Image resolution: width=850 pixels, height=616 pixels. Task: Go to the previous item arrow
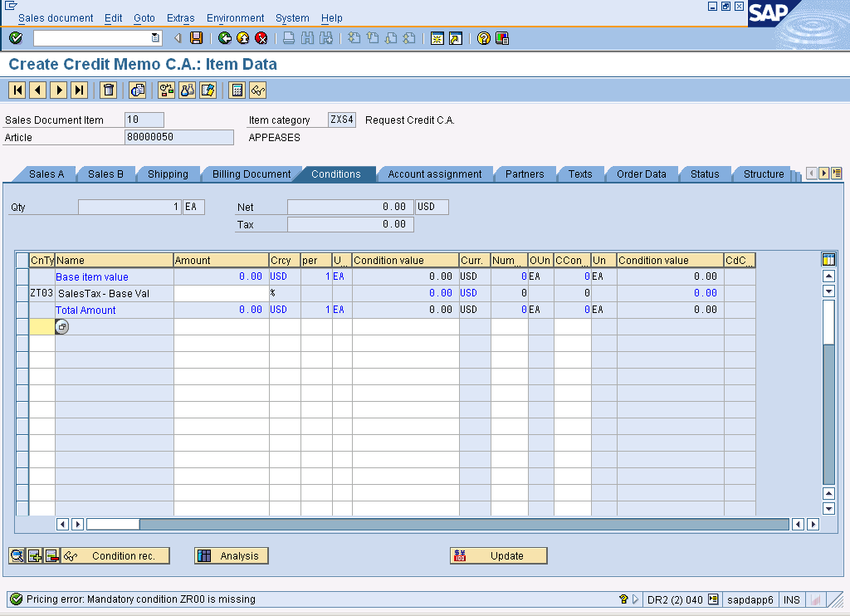pos(38,90)
